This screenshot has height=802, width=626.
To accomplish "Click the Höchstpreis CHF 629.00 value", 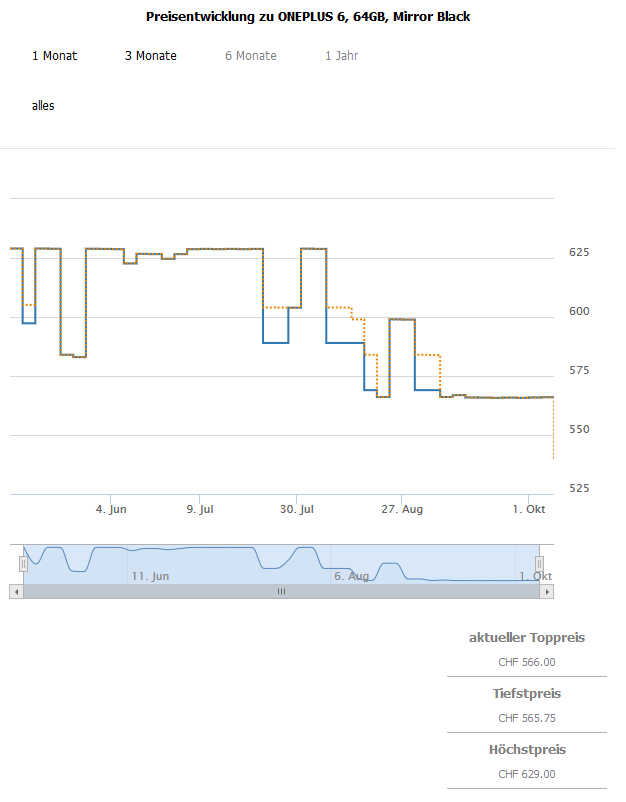I will coord(527,774).
